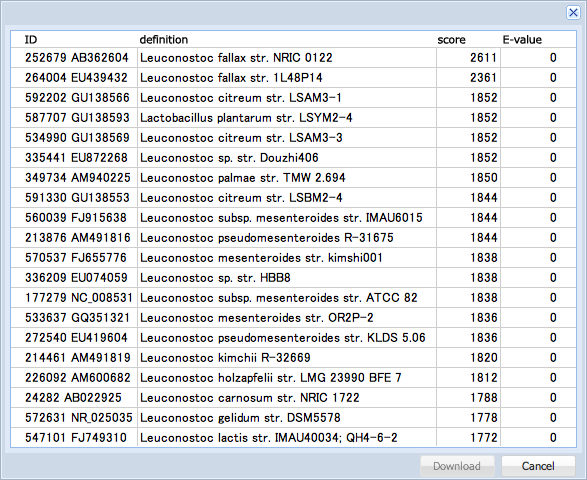This screenshot has height=480, width=587.
Task: Close the results dialog with X icon
Action: (x=573, y=13)
